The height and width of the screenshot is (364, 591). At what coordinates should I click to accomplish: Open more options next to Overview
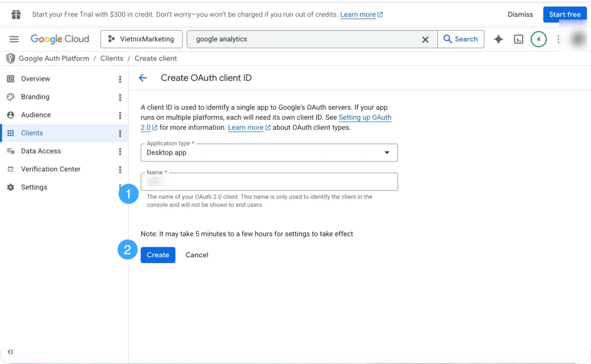[x=120, y=79]
